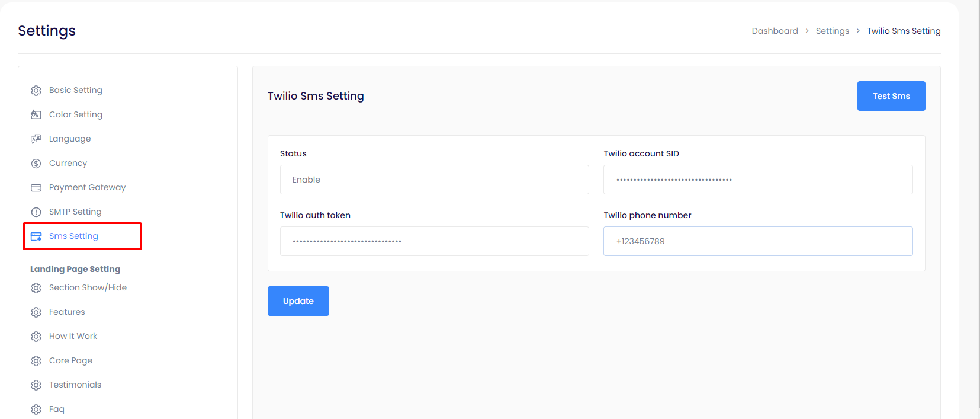
Task: Click the Update button
Action: pyautogui.click(x=298, y=301)
